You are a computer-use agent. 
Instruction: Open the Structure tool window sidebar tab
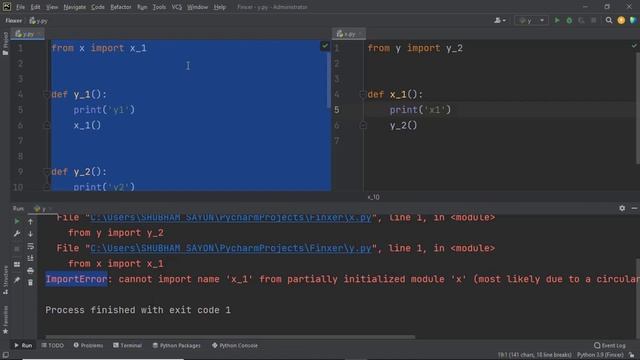pyautogui.click(x=5, y=280)
